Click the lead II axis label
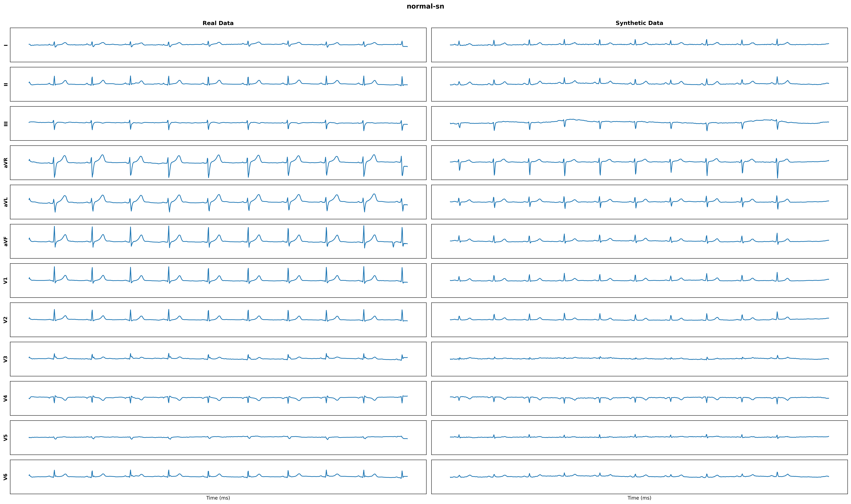The width and height of the screenshot is (851, 504). coord(5,84)
